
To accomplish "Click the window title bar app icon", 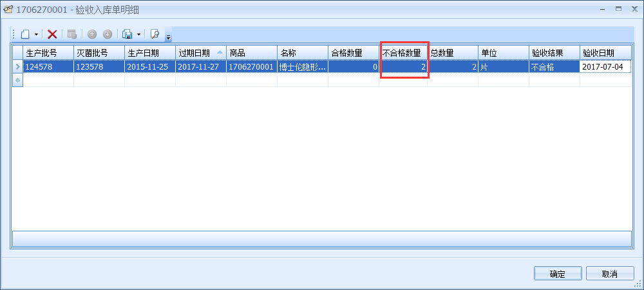I will [8, 10].
